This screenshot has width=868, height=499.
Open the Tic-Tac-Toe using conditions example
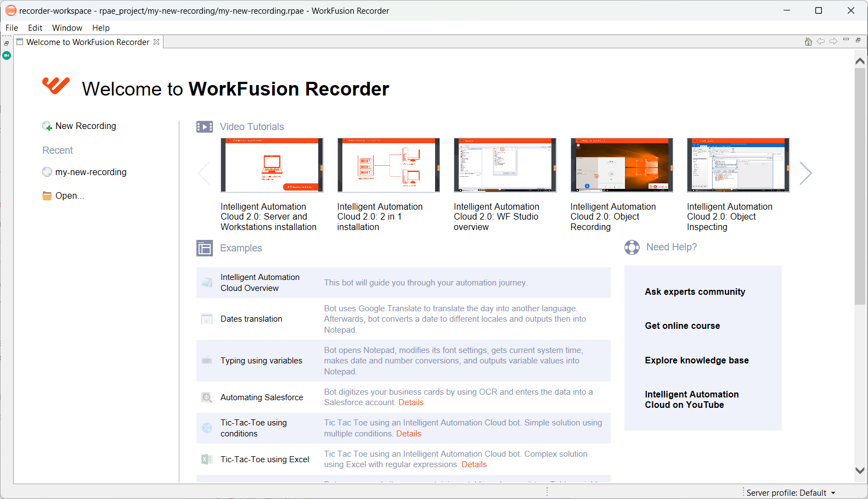click(x=253, y=428)
